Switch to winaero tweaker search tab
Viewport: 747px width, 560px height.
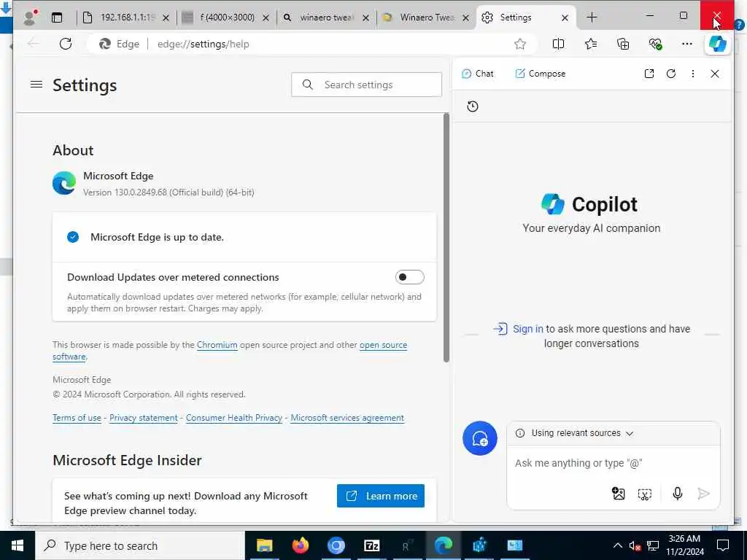point(326,17)
